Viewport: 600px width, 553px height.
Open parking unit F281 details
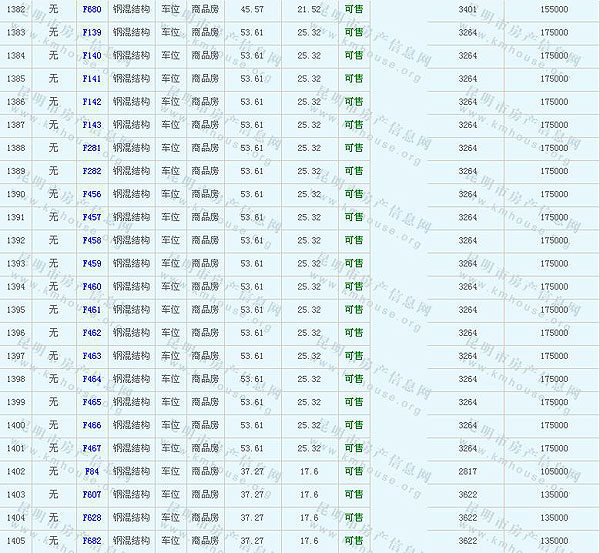click(x=92, y=148)
